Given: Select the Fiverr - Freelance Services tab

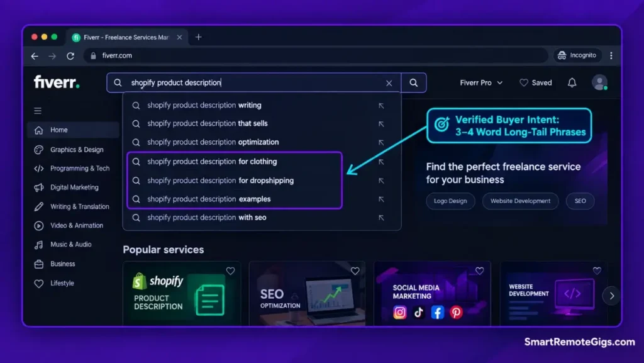Looking at the screenshot, I should coord(125,37).
